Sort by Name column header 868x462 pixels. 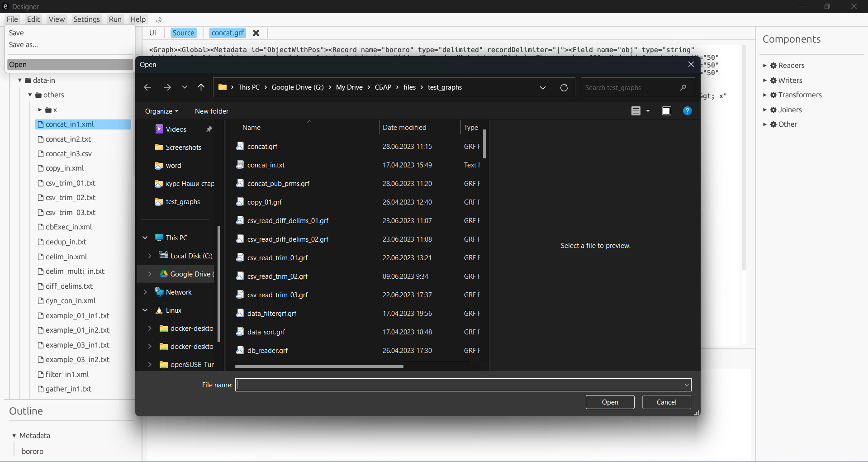[x=251, y=128]
